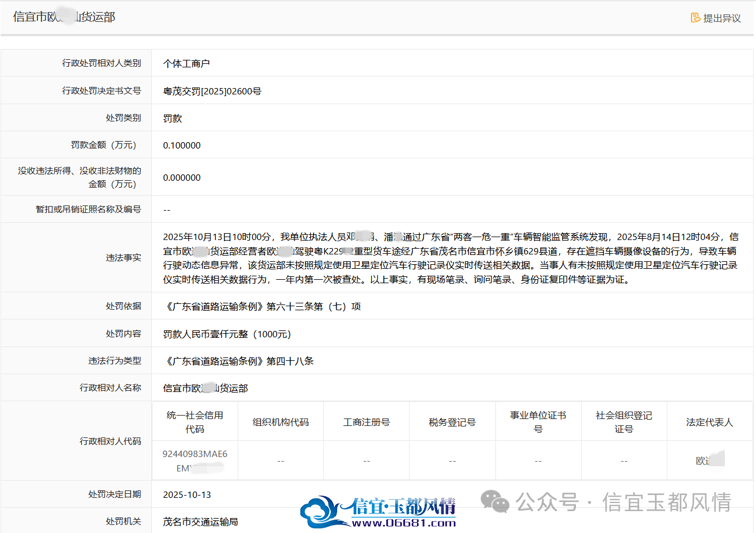Click the 处罚依据 row label
Image resolution: width=756 pixels, height=533 pixels.
click(123, 306)
